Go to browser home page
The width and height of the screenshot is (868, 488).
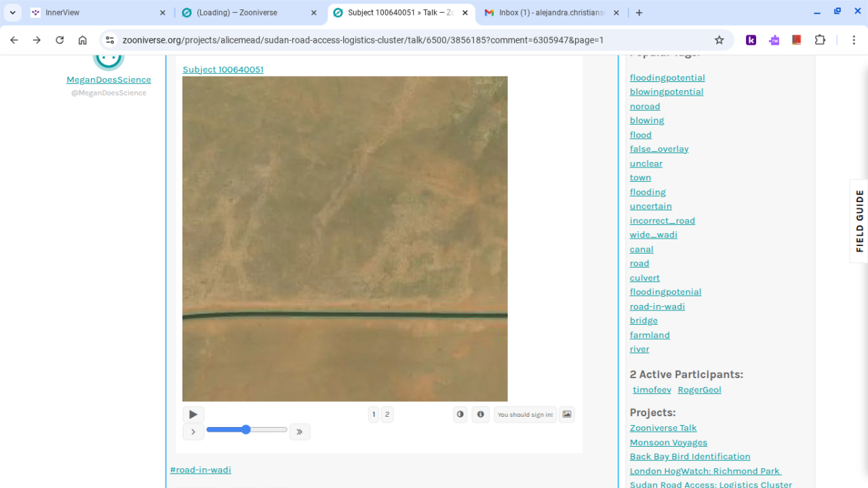[83, 40]
